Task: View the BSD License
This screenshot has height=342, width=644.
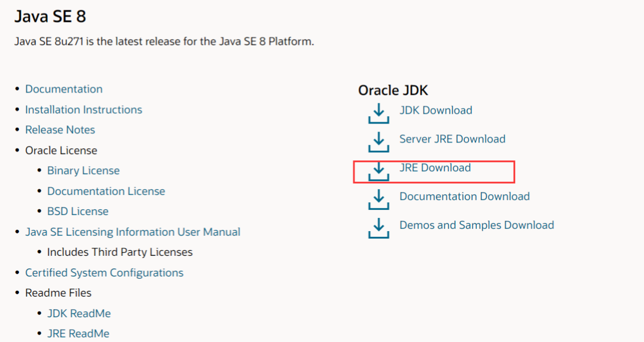Action: pyautogui.click(x=78, y=212)
